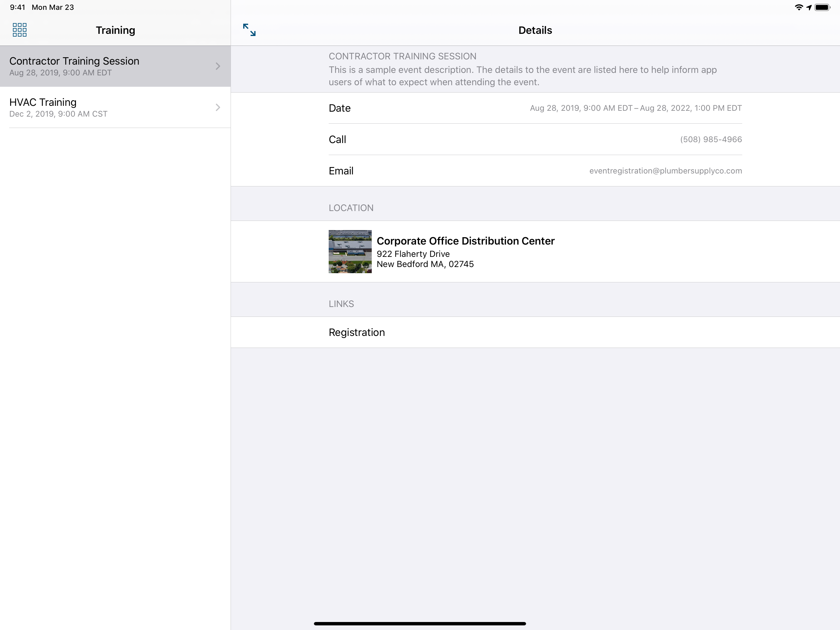The width and height of the screenshot is (840, 630).
Task: Tap the 922 Flaherty Drive address line
Action: click(x=413, y=254)
